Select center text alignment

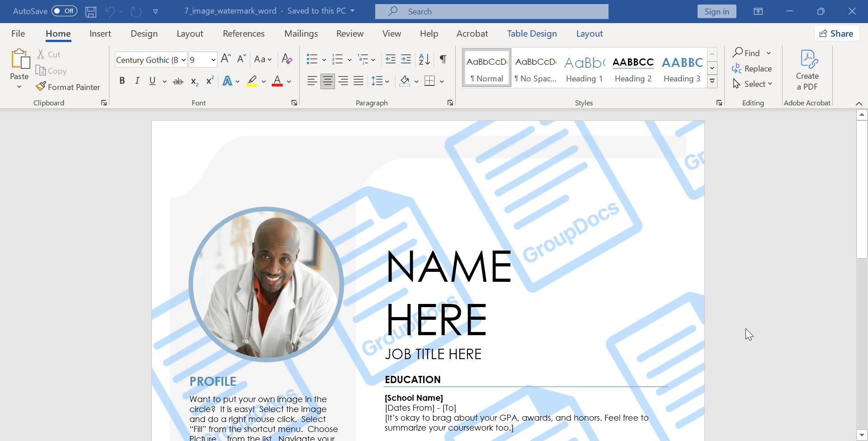327,81
